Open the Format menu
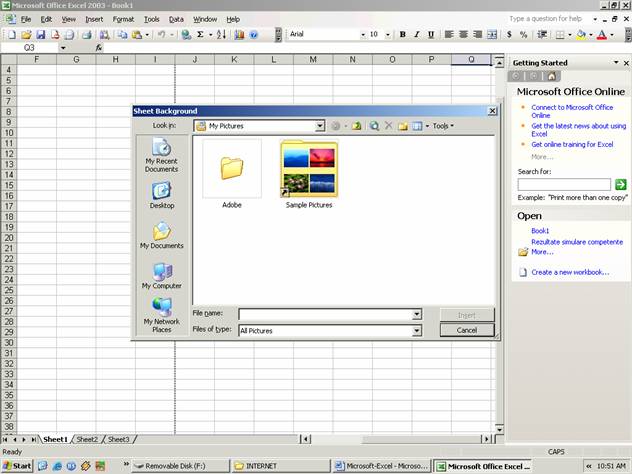Image resolution: width=632 pixels, height=474 pixels. [x=123, y=19]
